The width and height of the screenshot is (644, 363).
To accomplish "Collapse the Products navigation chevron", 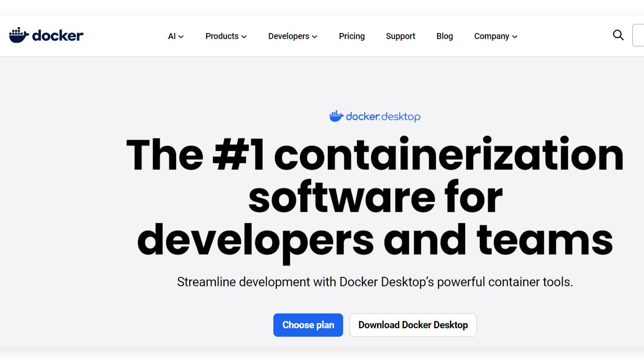I will (244, 37).
